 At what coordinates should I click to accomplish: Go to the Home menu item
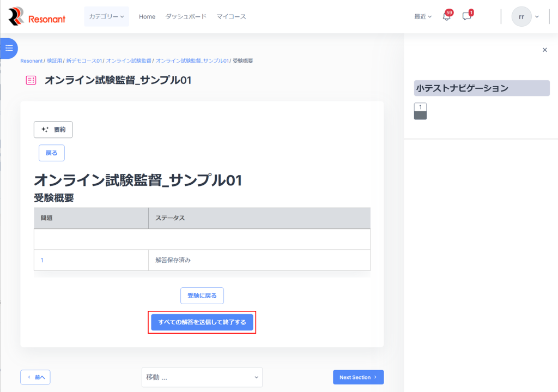(x=147, y=17)
